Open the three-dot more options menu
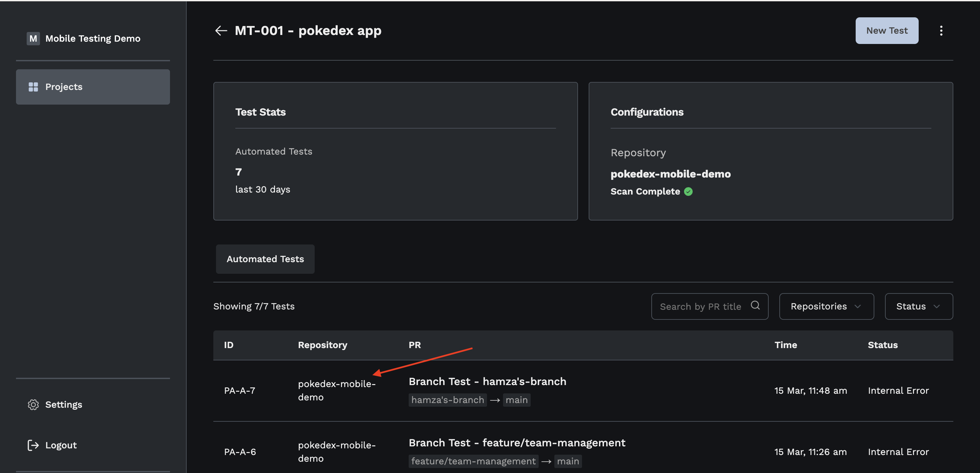This screenshot has width=980, height=473. (x=941, y=30)
